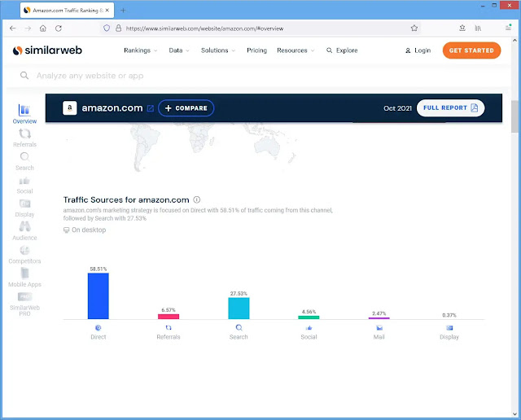Click the Direct channel icon
This screenshot has width=521, height=420.
(98, 328)
